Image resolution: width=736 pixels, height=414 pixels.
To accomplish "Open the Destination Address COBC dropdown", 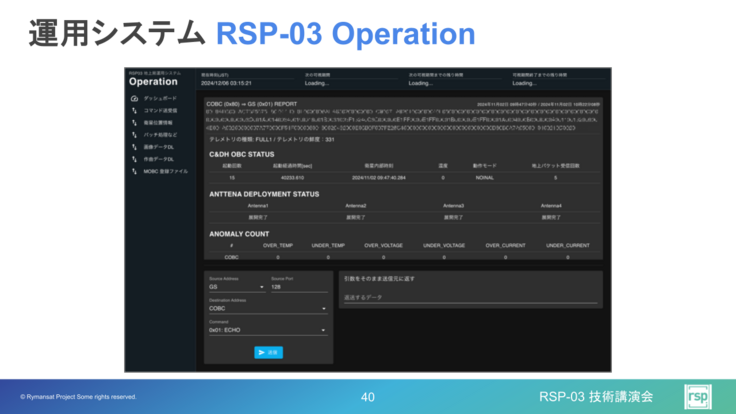I will click(267, 309).
